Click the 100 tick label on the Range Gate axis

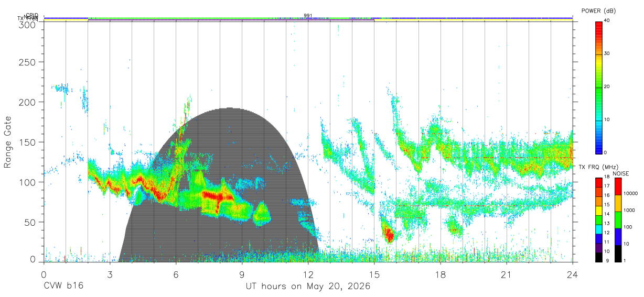click(27, 182)
